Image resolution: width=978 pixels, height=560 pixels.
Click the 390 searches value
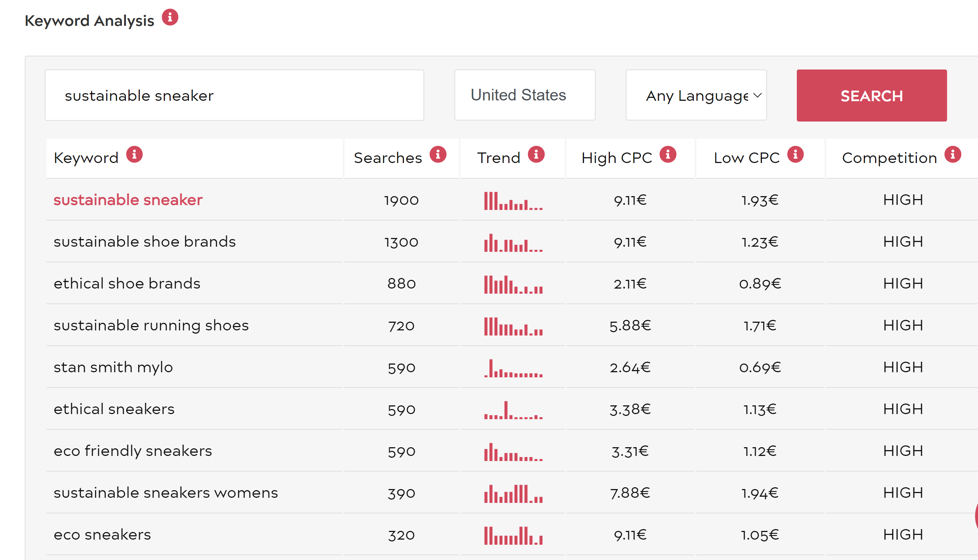401,493
